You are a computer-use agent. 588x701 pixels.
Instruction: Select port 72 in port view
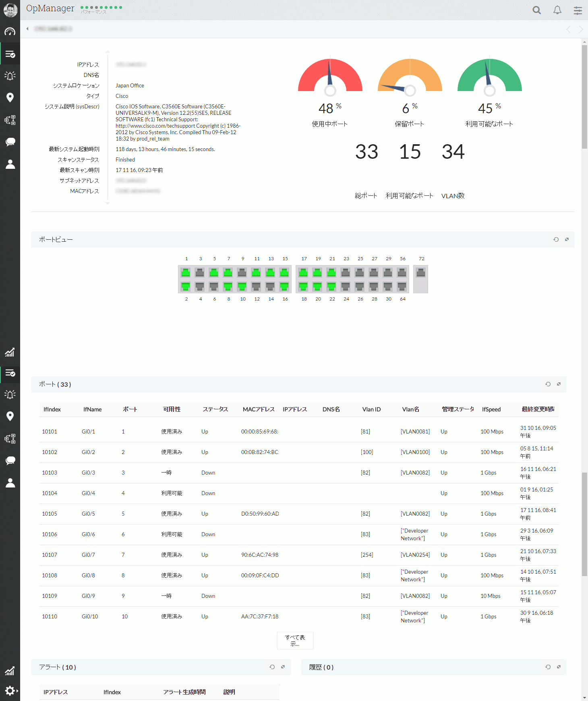point(421,273)
